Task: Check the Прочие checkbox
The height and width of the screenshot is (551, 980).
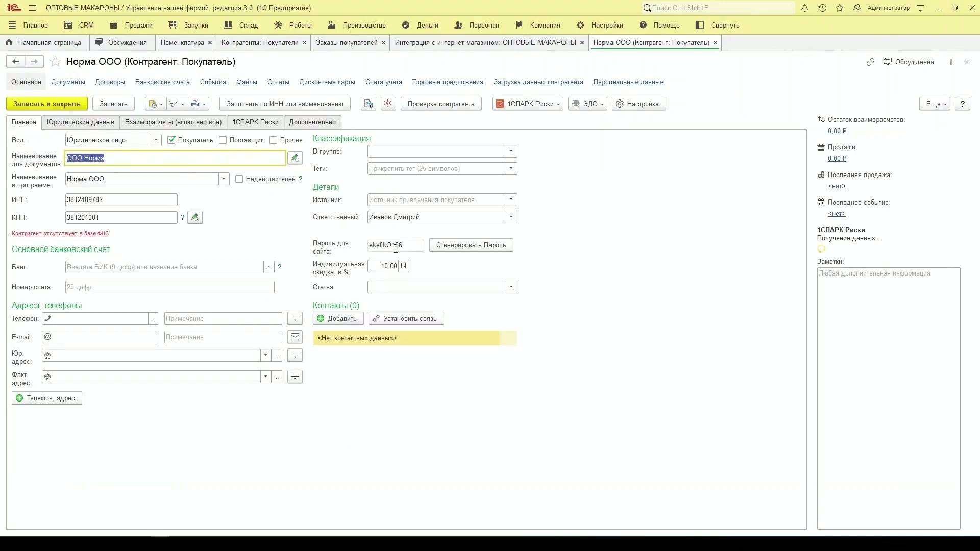Action: point(273,140)
